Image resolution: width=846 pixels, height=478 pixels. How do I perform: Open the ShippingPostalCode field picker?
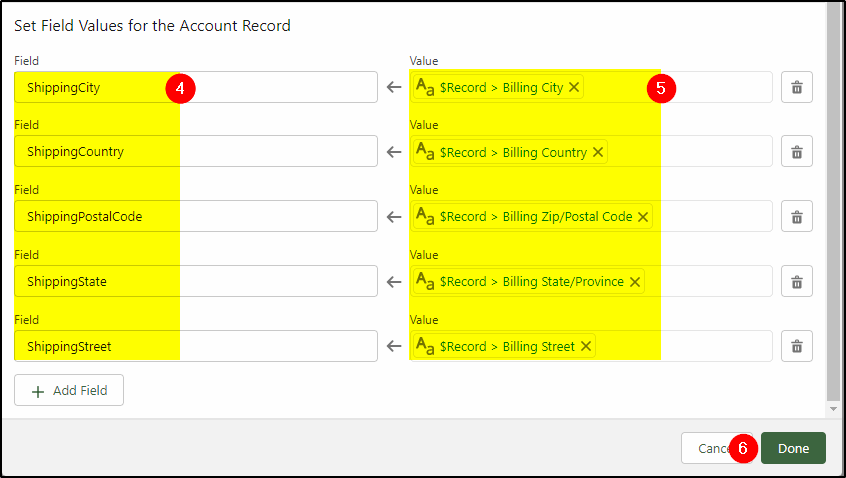tap(196, 216)
